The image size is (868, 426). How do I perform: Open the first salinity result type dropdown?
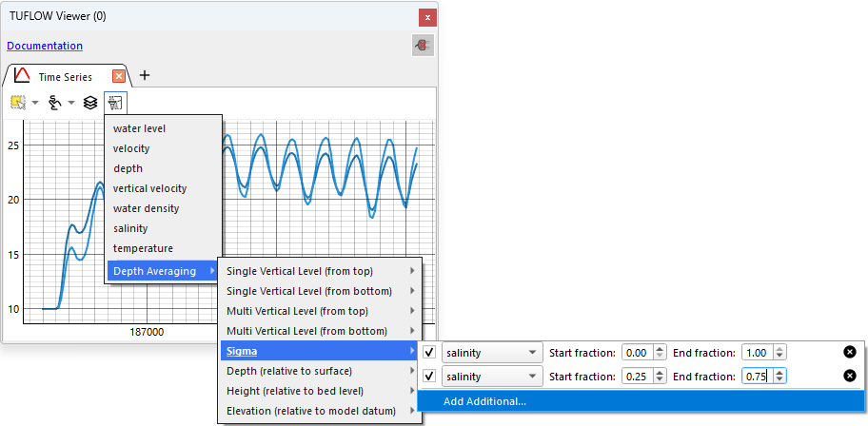point(491,353)
